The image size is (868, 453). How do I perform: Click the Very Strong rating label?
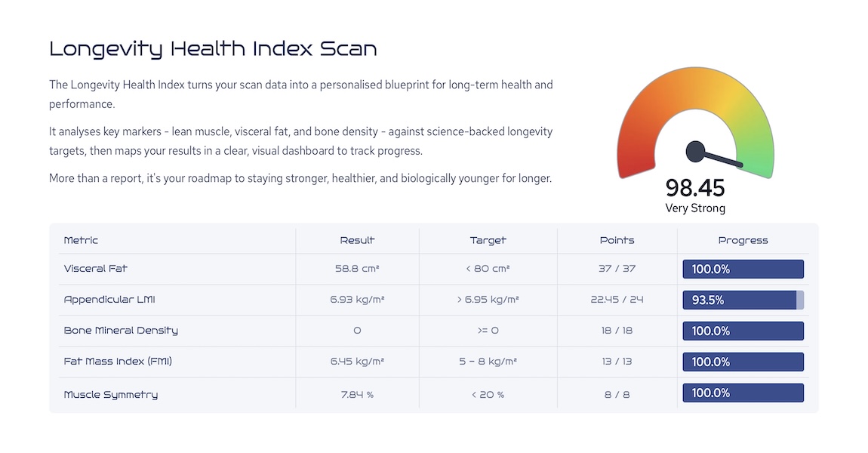click(x=695, y=208)
